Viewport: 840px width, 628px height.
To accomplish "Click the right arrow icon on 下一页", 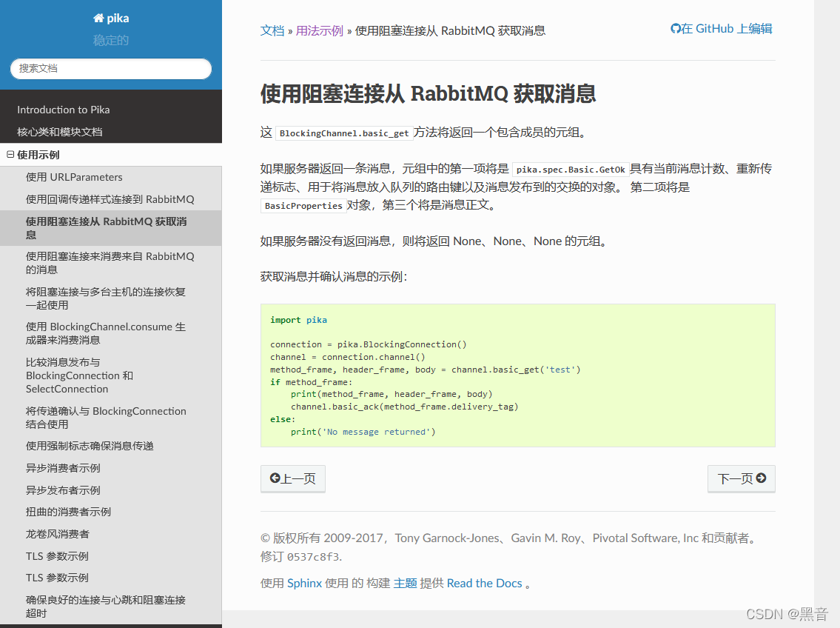I will point(762,478).
